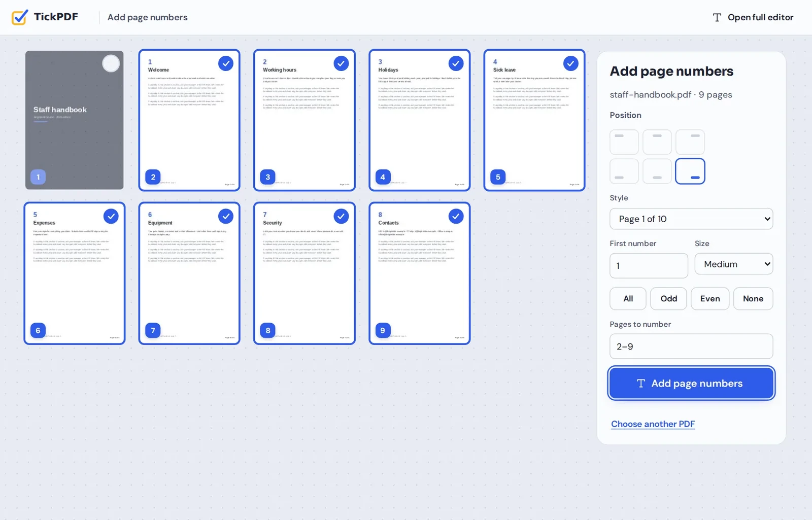This screenshot has height=520, width=812.
Task: Uncheck the Security page checkmark
Action: click(341, 216)
